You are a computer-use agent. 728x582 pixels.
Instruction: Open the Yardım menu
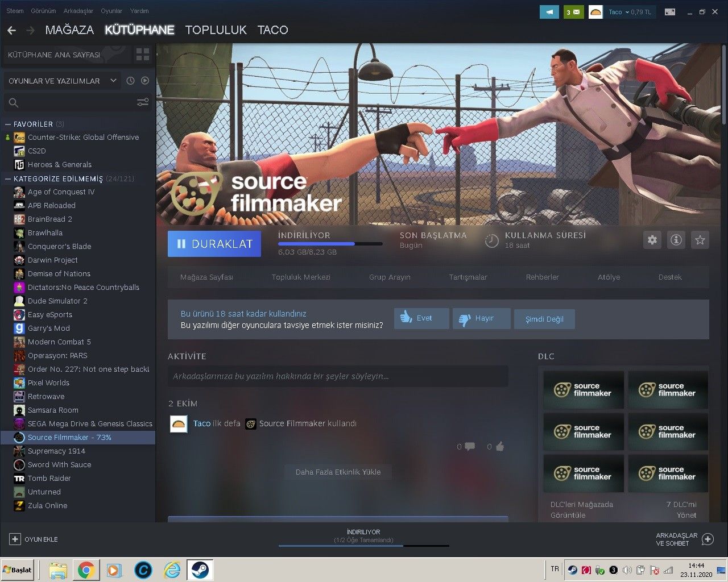point(139,11)
